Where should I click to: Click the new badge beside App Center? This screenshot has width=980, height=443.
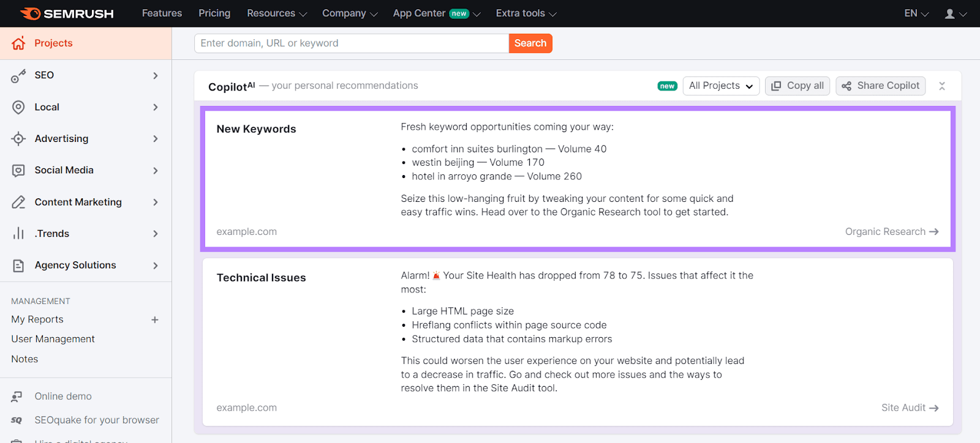(459, 13)
